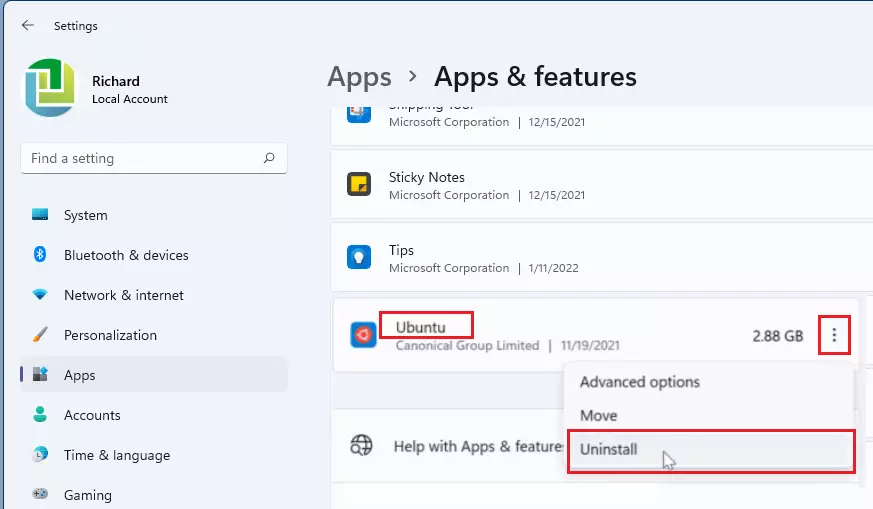Go back with the Settings back arrow
The height and width of the screenshot is (509, 873).
pyautogui.click(x=27, y=25)
